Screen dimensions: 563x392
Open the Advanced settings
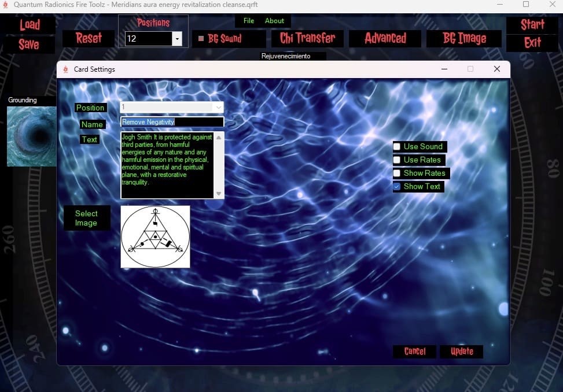[385, 38]
